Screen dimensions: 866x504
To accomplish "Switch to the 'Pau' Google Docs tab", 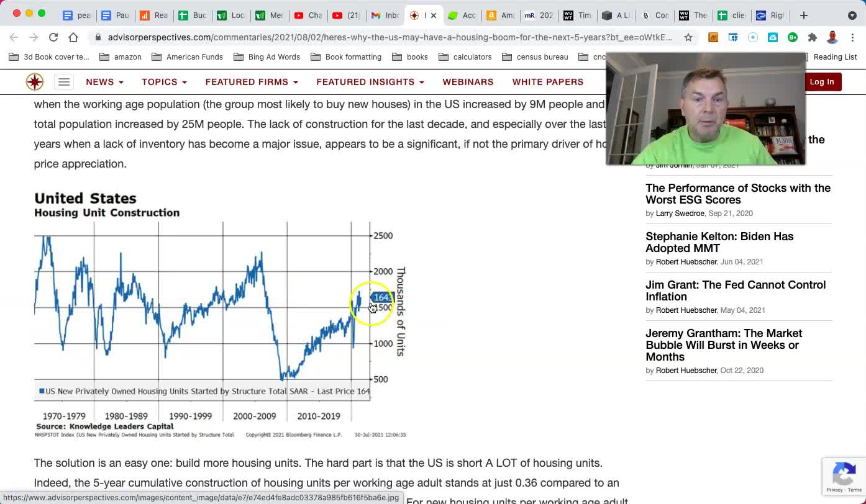I will (115, 15).
